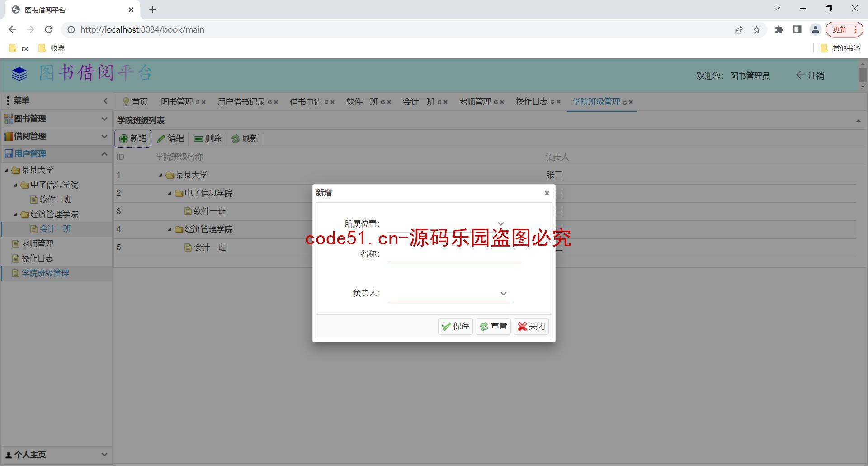868x466 pixels.
Task: Click the 关闭 close button in dialog
Action: 531,326
